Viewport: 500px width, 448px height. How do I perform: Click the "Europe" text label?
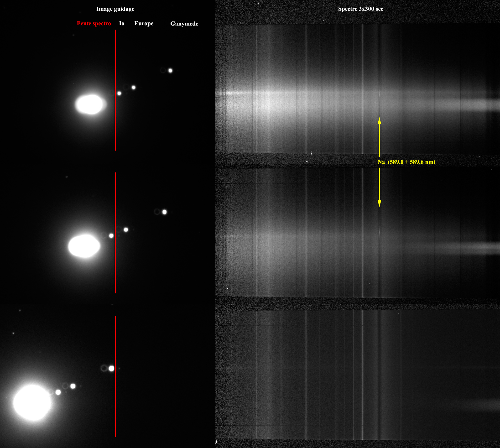(144, 23)
